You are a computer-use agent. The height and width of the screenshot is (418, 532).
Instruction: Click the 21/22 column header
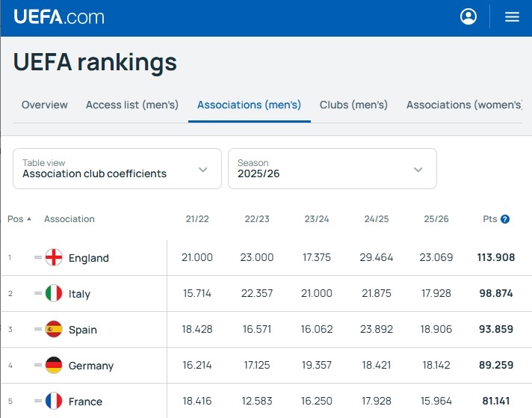pos(197,219)
